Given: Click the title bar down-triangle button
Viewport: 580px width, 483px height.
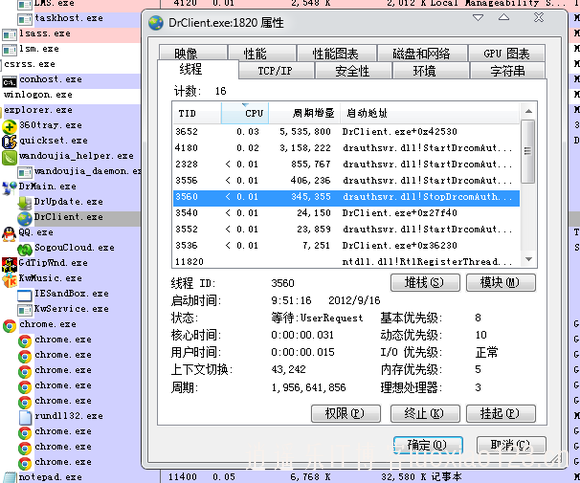Looking at the screenshot, I should click(478, 18).
